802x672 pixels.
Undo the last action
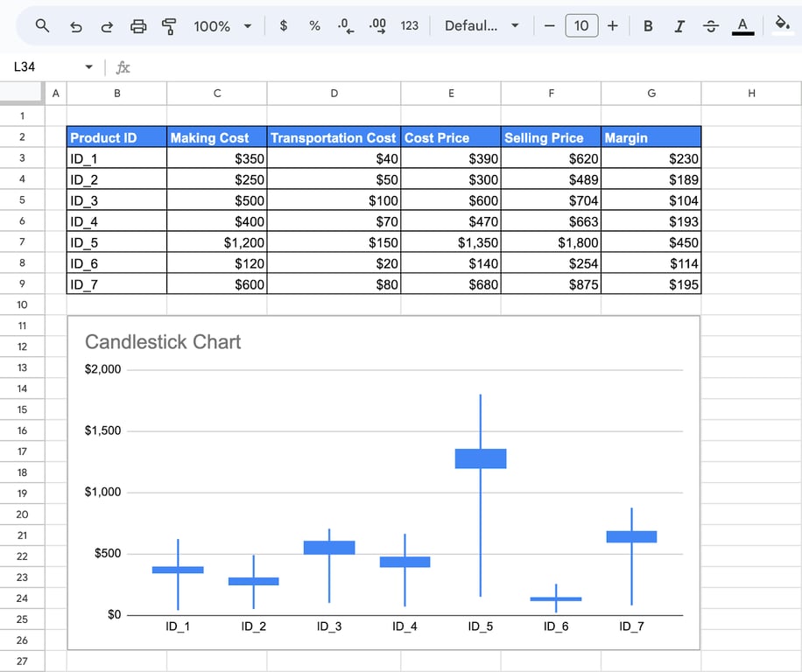point(75,26)
